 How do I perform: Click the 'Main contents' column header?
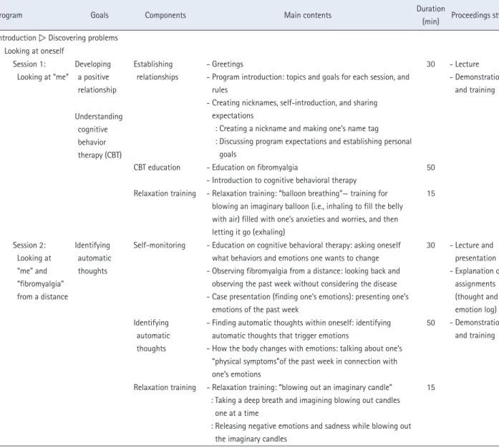[308, 15]
